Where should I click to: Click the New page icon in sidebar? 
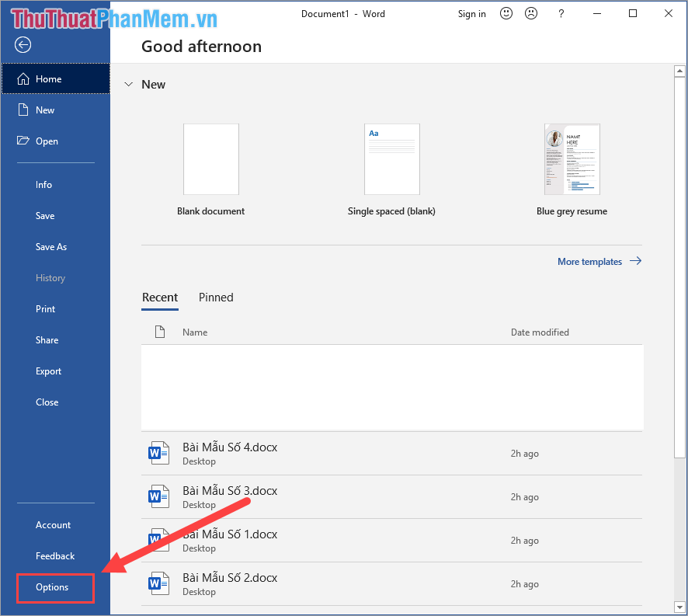point(23,110)
